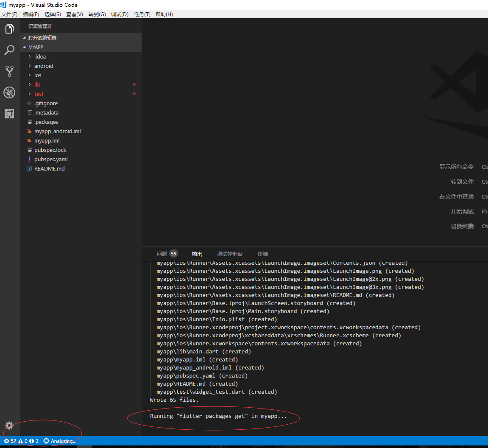Open the 文件(F) menu
The image size is (488, 448).
click(x=9, y=14)
